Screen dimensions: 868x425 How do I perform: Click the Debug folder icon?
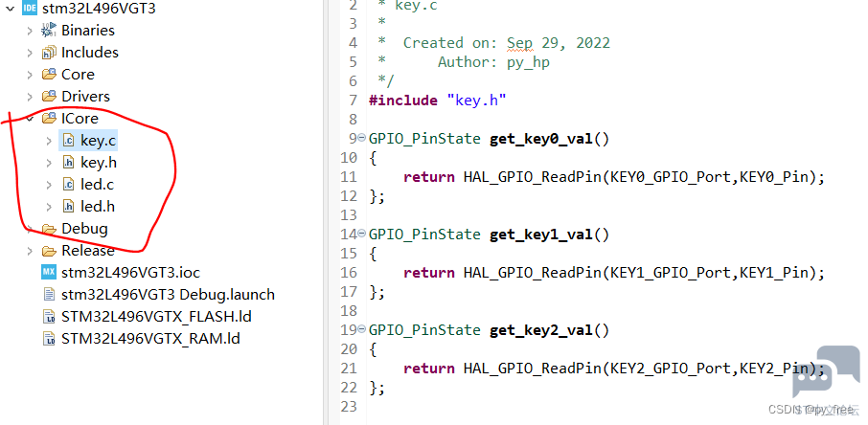click(x=49, y=229)
